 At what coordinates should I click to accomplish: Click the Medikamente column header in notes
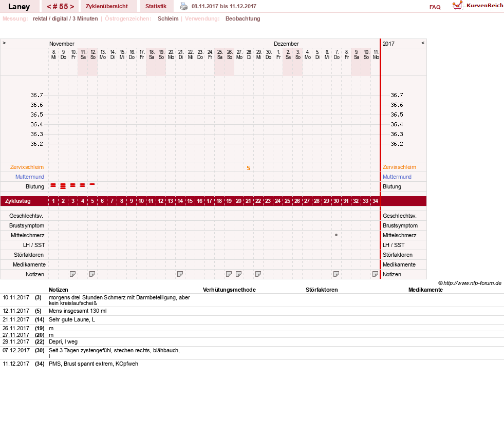pos(425,290)
